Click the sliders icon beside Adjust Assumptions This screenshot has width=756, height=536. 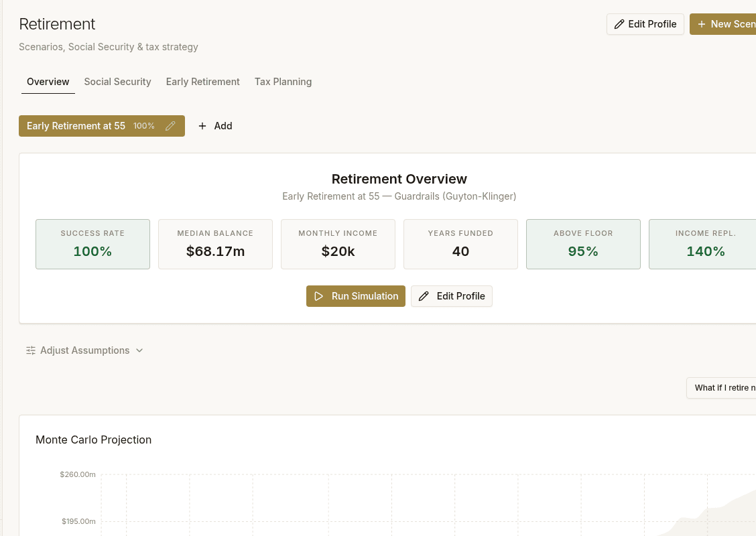pyautogui.click(x=31, y=350)
